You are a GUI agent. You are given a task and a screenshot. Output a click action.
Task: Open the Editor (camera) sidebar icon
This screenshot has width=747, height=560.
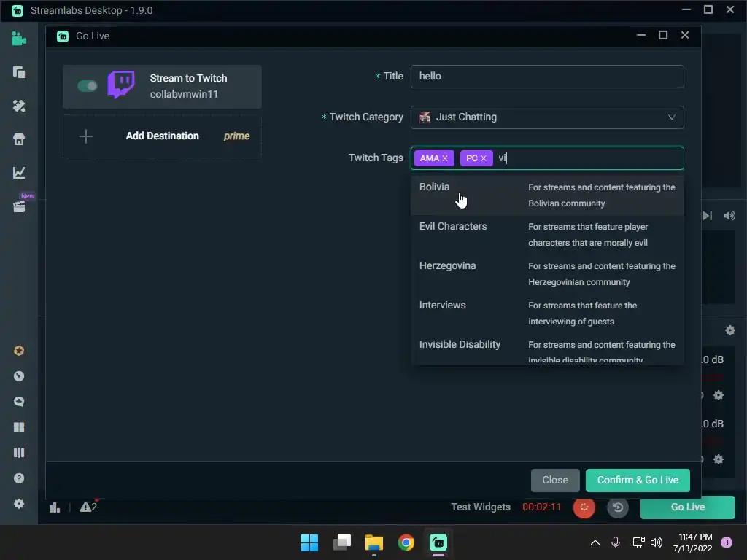[18, 39]
